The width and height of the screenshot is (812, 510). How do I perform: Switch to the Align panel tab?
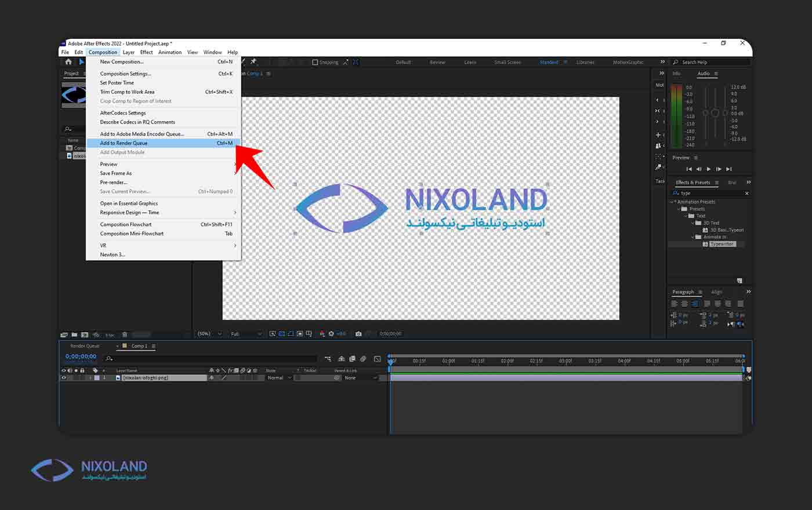pyautogui.click(x=717, y=292)
